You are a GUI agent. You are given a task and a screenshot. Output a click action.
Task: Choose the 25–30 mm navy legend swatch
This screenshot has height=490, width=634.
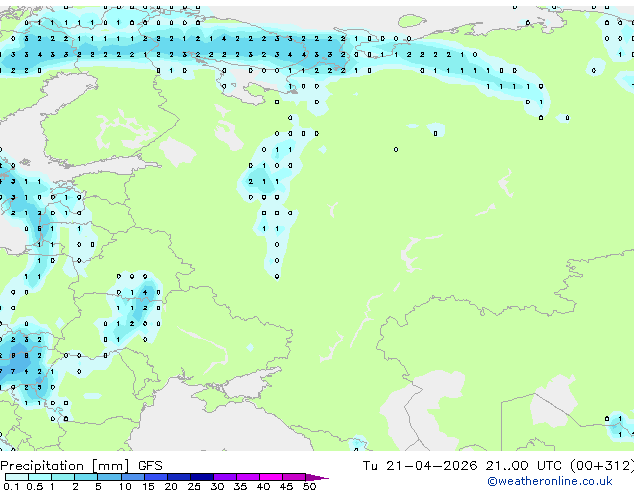point(202,477)
